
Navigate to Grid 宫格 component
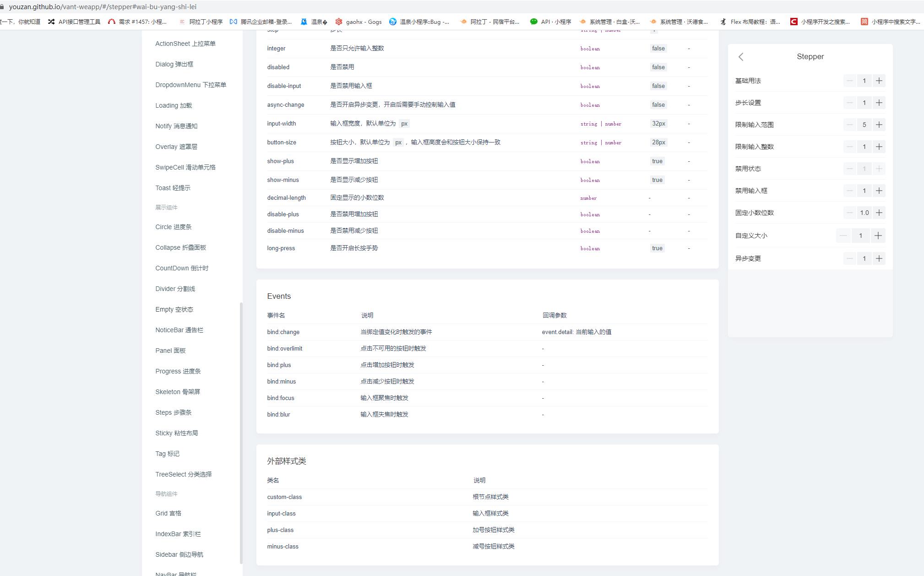[168, 513]
